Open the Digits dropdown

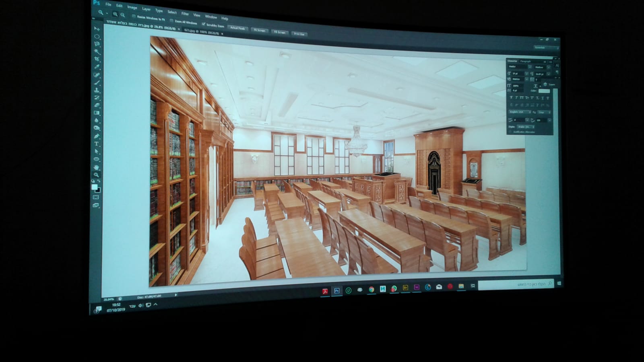pyautogui.click(x=526, y=127)
